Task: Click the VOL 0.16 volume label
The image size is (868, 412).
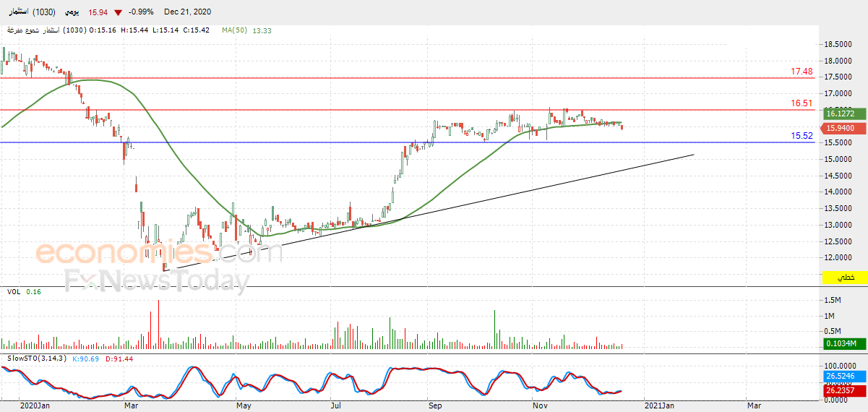Action: point(24,291)
